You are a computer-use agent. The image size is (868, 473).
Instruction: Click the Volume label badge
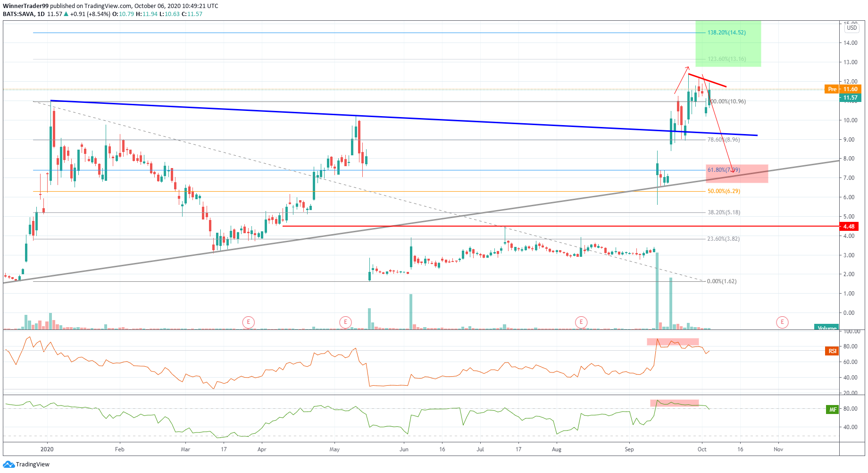coord(827,327)
